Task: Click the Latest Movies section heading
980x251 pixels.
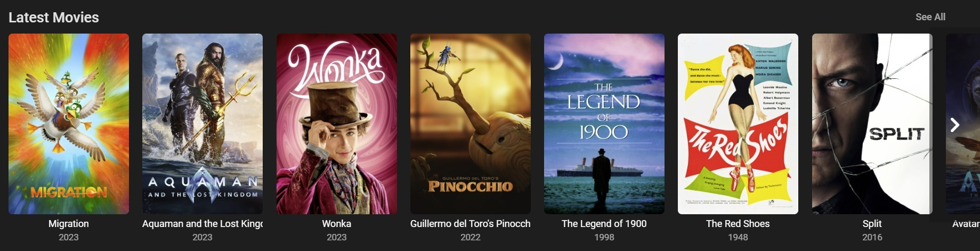Action: tap(54, 17)
